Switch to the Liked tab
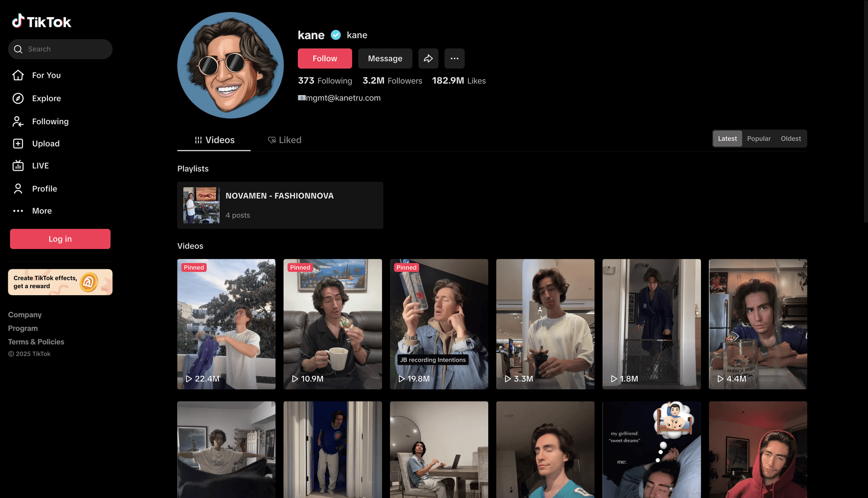Viewport: 868px width, 498px height. click(285, 140)
